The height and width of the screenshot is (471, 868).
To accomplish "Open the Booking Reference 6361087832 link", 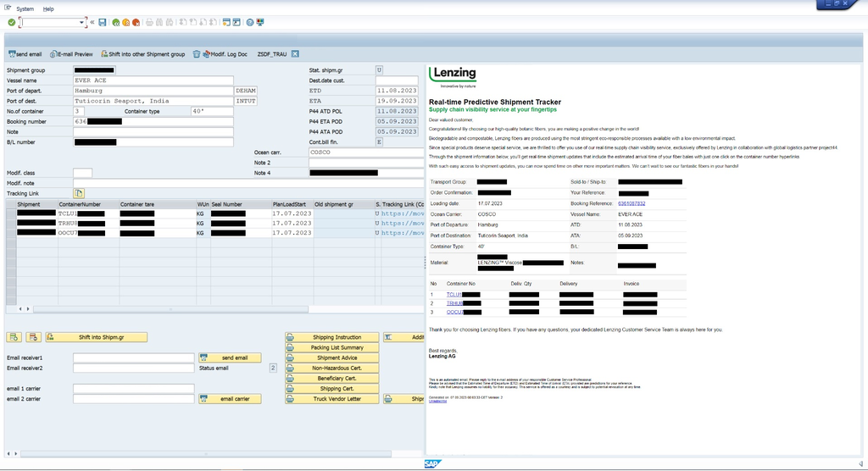I will pos(632,203).
